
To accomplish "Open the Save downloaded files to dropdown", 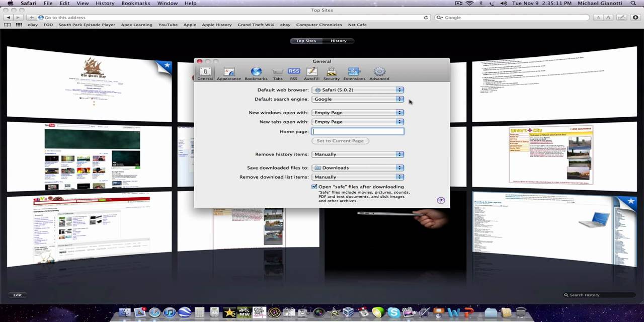I will pos(358,168).
